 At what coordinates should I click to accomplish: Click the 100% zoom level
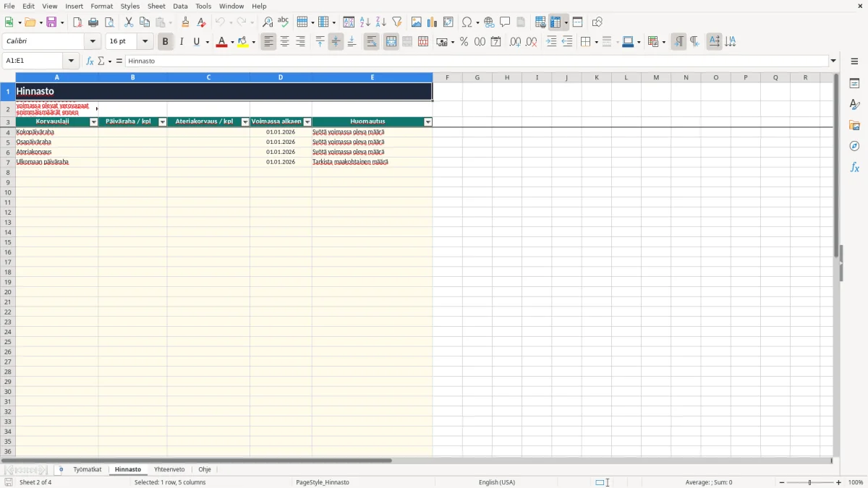click(x=856, y=482)
